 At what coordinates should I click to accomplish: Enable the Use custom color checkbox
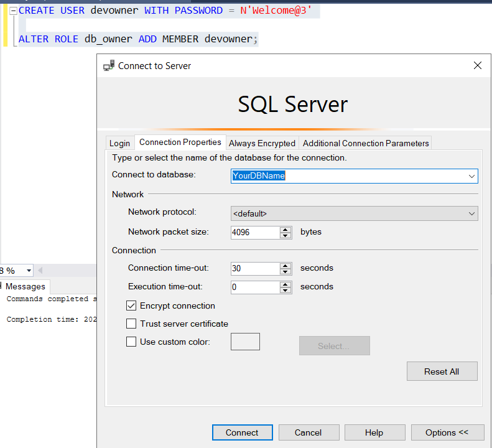click(x=131, y=342)
